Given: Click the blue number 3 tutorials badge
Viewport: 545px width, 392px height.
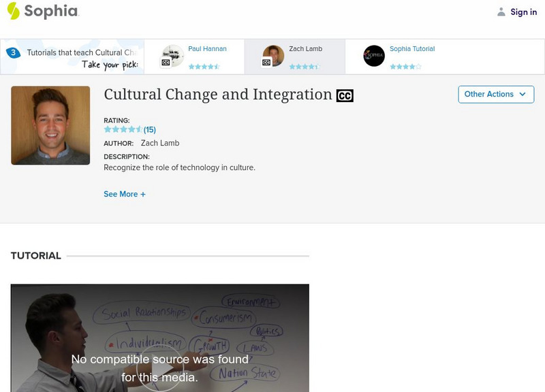Looking at the screenshot, I should pyautogui.click(x=12, y=52).
